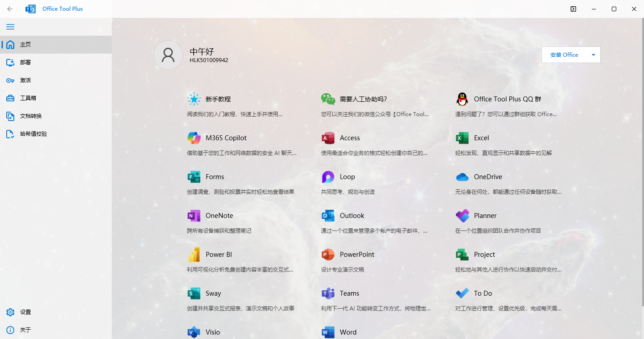Click the greeting 中午好

pos(202,51)
